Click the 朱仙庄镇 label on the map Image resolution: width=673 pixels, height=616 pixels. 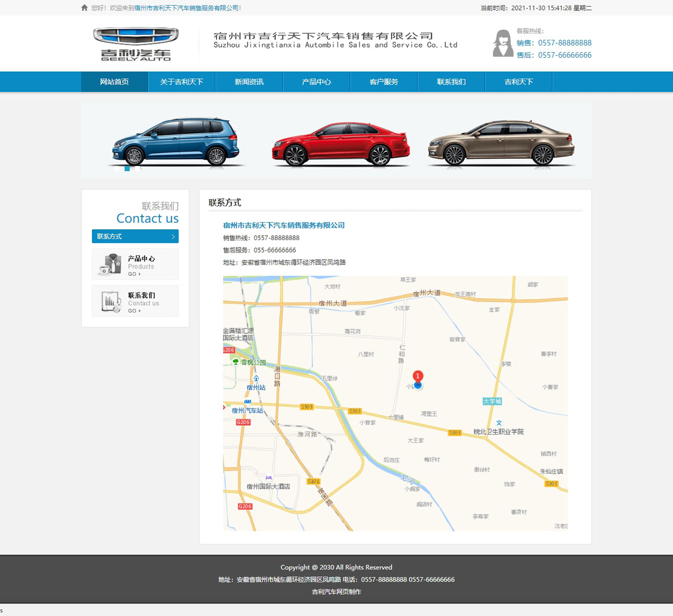click(x=551, y=471)
